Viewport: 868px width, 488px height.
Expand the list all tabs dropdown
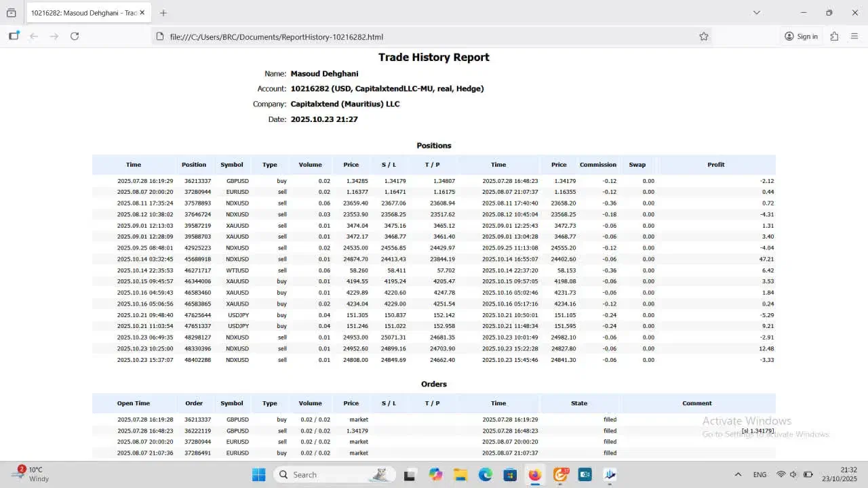click(x=757, y=13)
